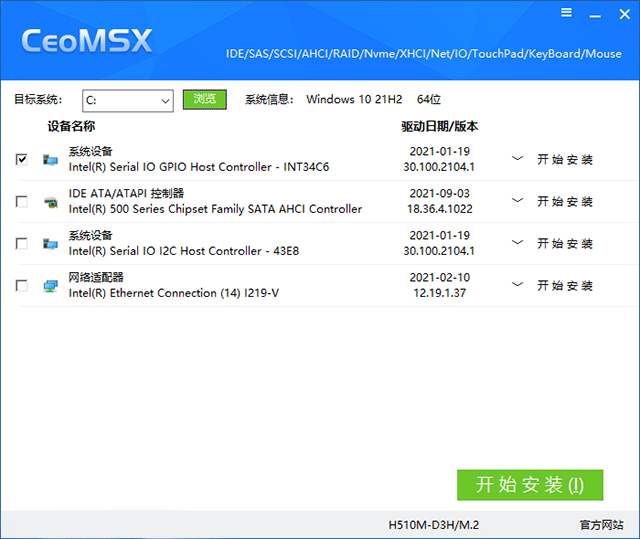Select text Intel(R) 500 Series Chipset Family SATA AHCI Controller

pyautogui.click(x=215, y=209)
